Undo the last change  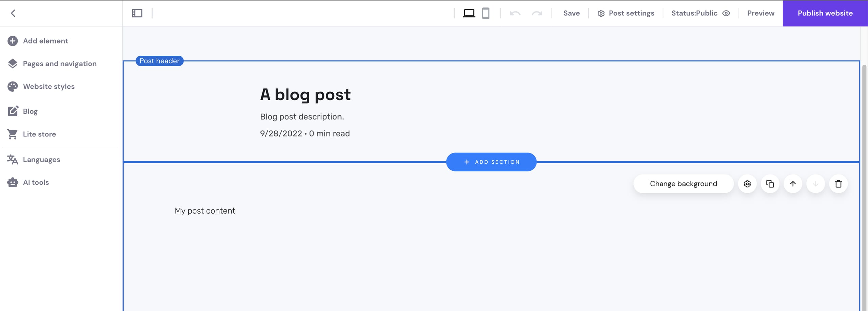click(x=515, y=13)
